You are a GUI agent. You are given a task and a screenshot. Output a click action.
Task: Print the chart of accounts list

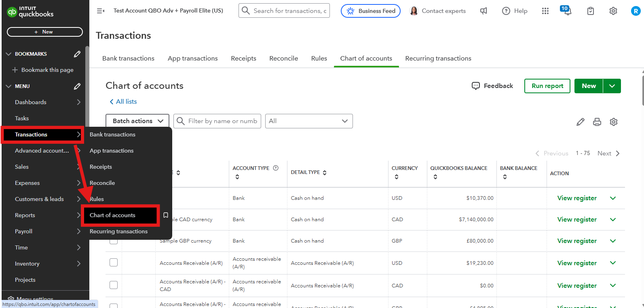[x=597, y=122]
